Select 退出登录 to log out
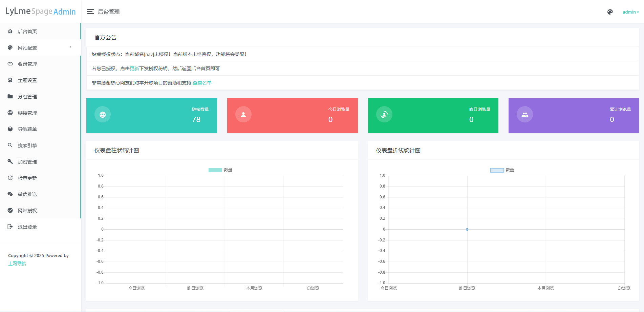644x312 pixels. coord(27,227)
